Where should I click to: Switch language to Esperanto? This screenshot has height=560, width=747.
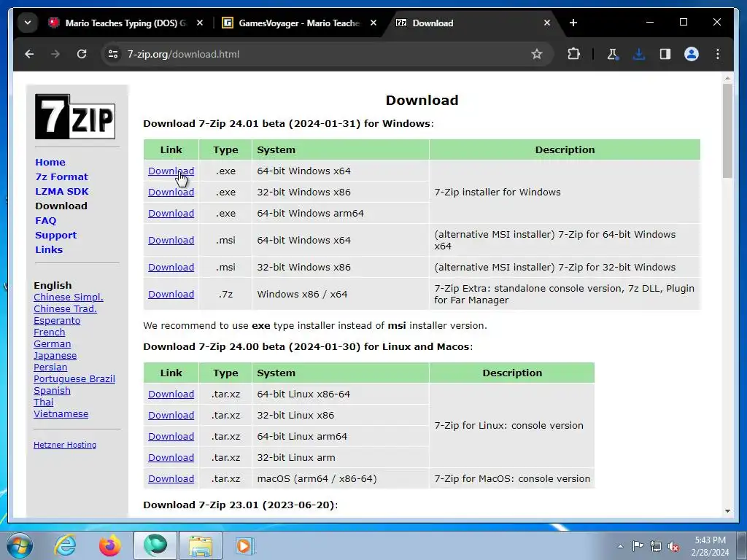pyautogui.click(x=57, y=321)
